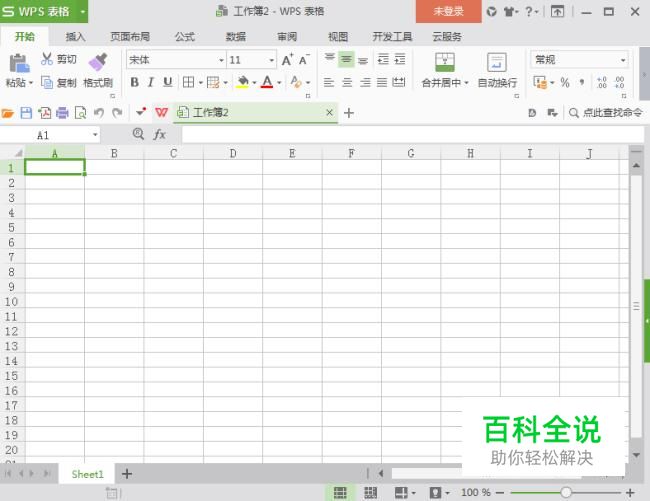The width and height of the screenshot is (650, 501).
Task: Align cell text right
Action: [x=365, y=82]
